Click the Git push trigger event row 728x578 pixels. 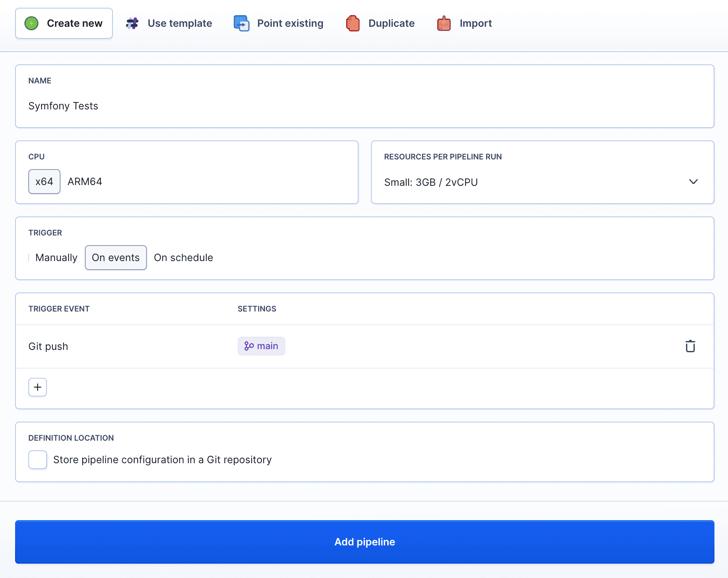[364, 346]
